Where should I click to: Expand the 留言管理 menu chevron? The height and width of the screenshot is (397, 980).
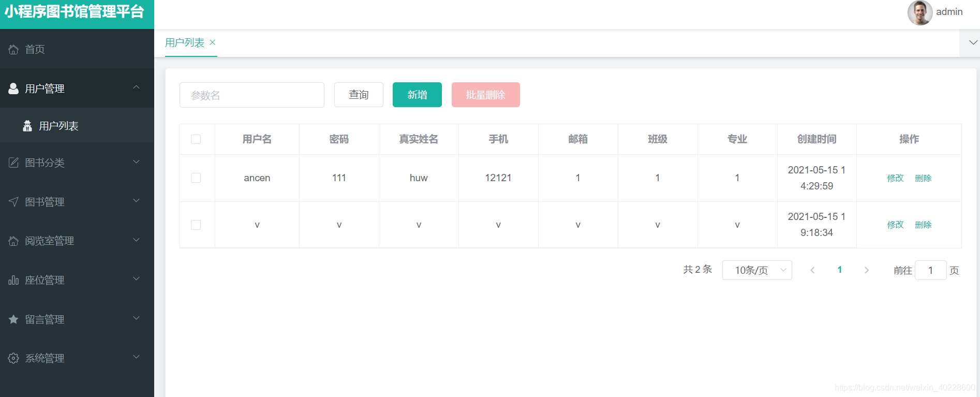click(136, 318)
